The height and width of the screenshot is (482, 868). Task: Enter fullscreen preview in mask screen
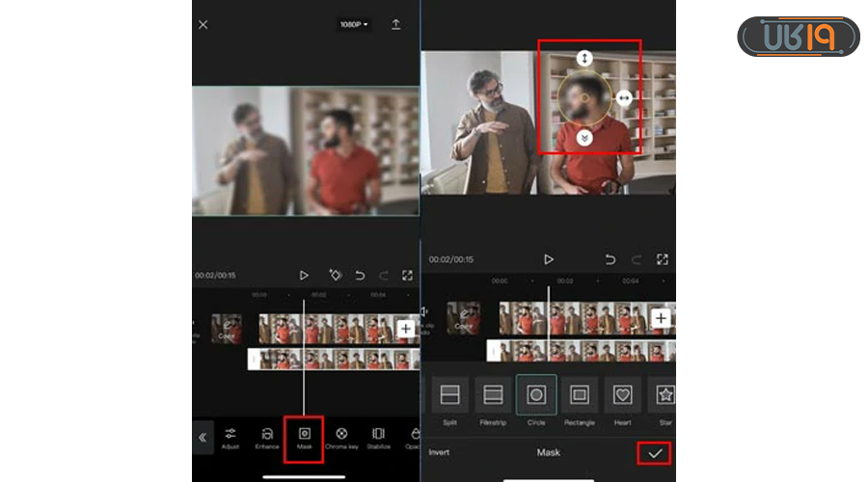(662, 259)
